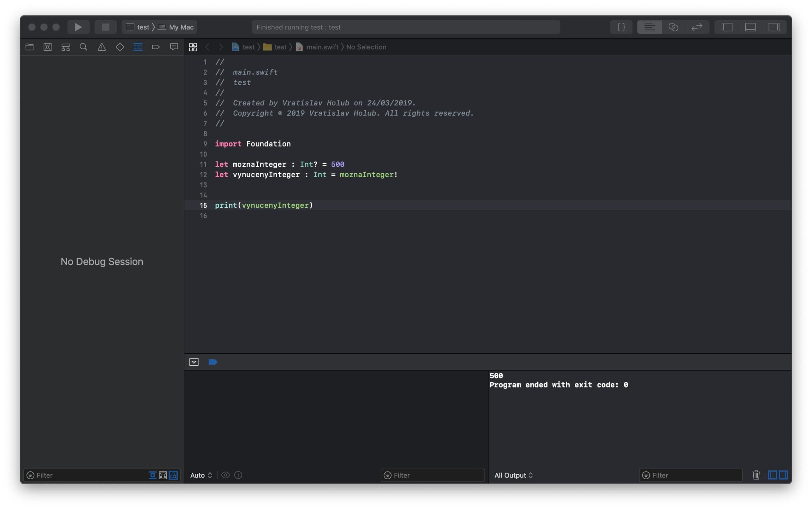Run the project with the Play button

pyautogui.click(x=78, y=27)
